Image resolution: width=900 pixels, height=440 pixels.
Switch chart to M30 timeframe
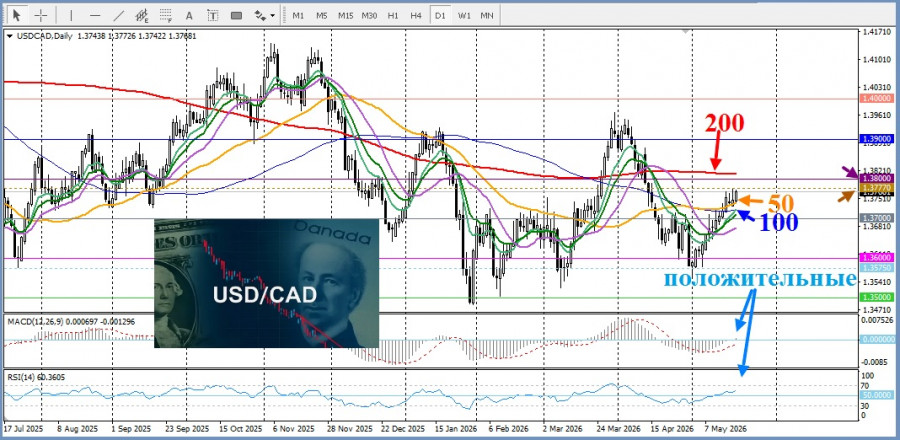coord(369,15)
